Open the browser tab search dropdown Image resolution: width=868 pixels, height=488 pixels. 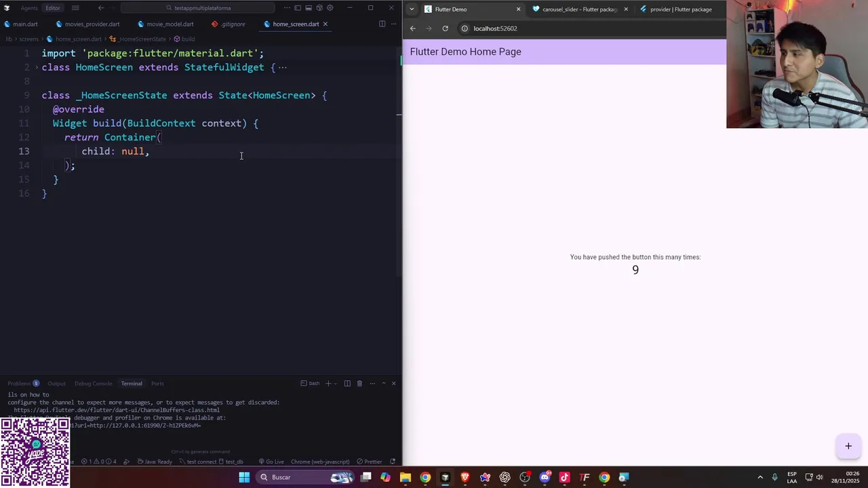[x=411, y=9]
